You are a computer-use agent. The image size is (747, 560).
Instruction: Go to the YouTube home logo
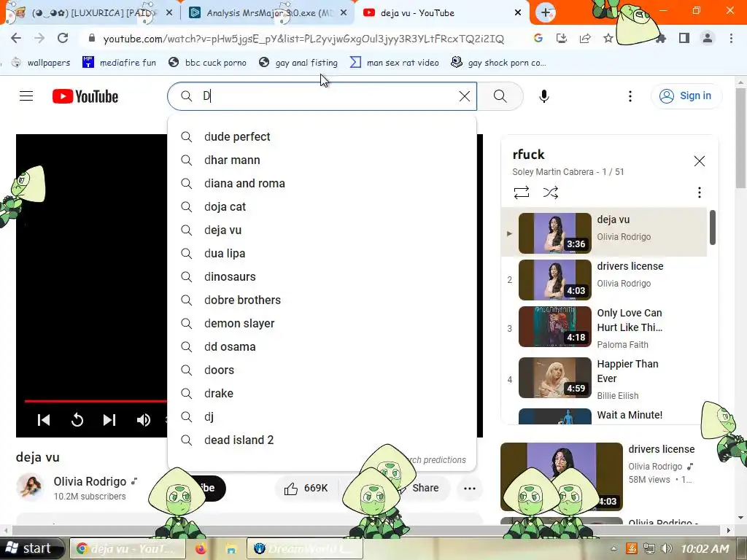click(x=85, y=96)
